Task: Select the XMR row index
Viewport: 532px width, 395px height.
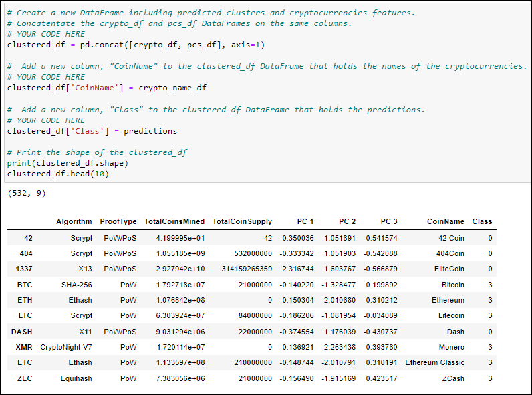Action: click(24, 347)
